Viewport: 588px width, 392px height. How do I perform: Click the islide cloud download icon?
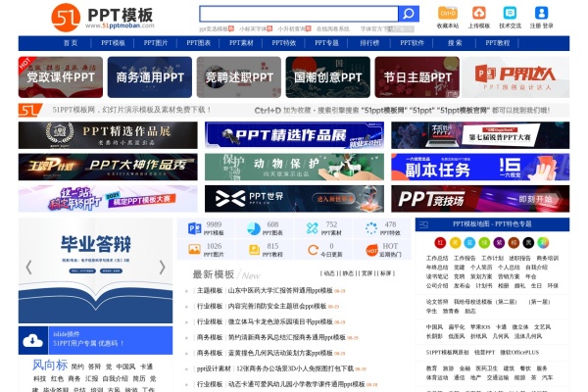(34, 339)
